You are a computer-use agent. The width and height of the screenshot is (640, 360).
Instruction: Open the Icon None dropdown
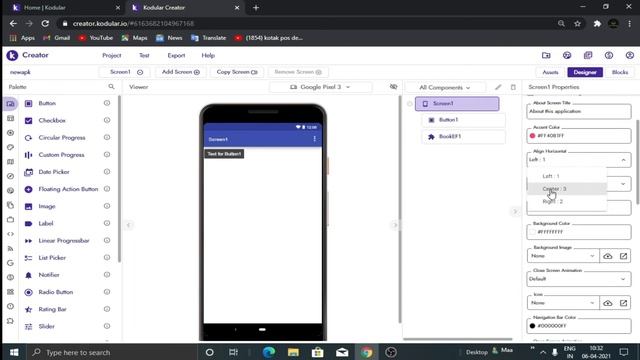(562, 303)
